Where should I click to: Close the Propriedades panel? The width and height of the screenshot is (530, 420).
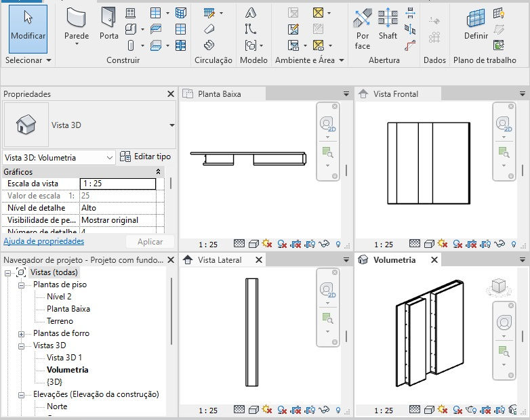pos(171,94)
